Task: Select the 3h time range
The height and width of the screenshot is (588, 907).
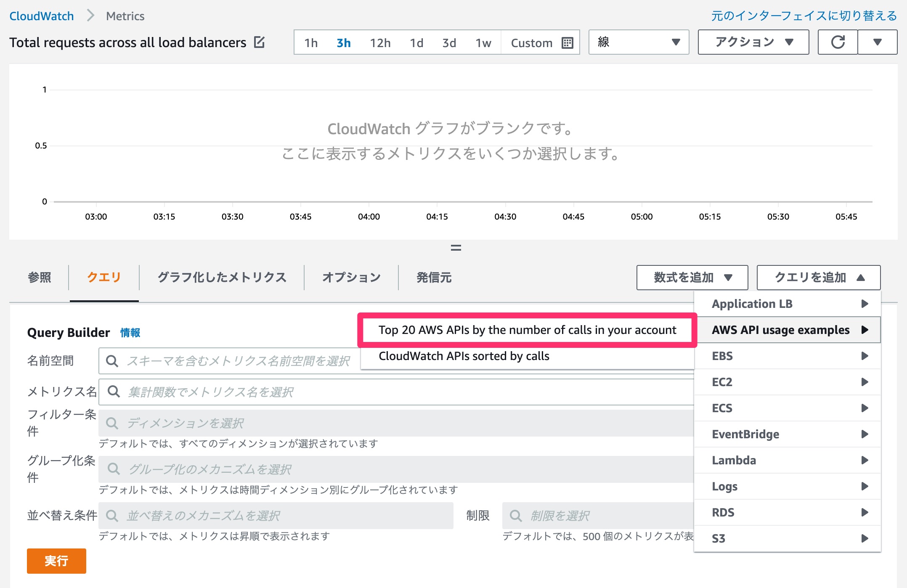Action: pos(344,43)
